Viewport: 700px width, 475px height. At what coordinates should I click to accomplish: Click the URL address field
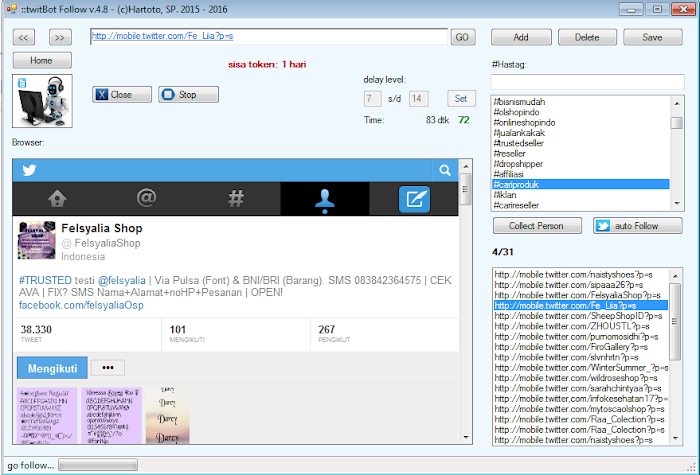[x=269, y=37]
